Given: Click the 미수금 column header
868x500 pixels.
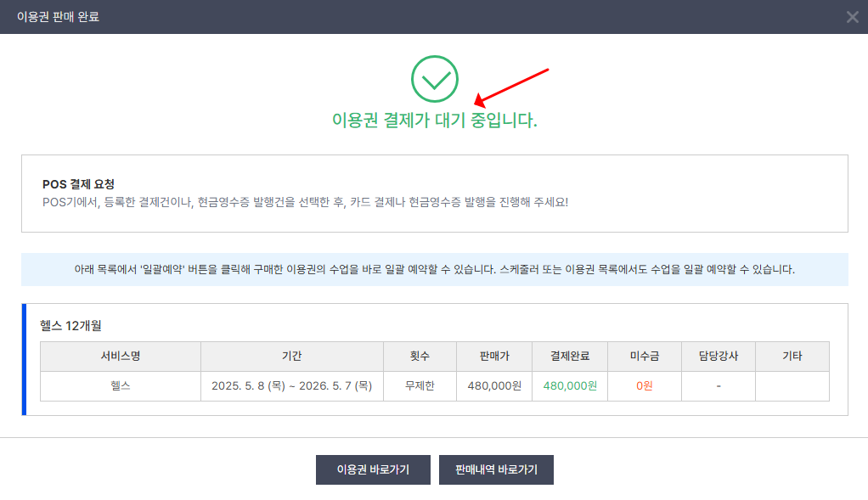Looking at the screenshot, I should [x=645, y=357].
